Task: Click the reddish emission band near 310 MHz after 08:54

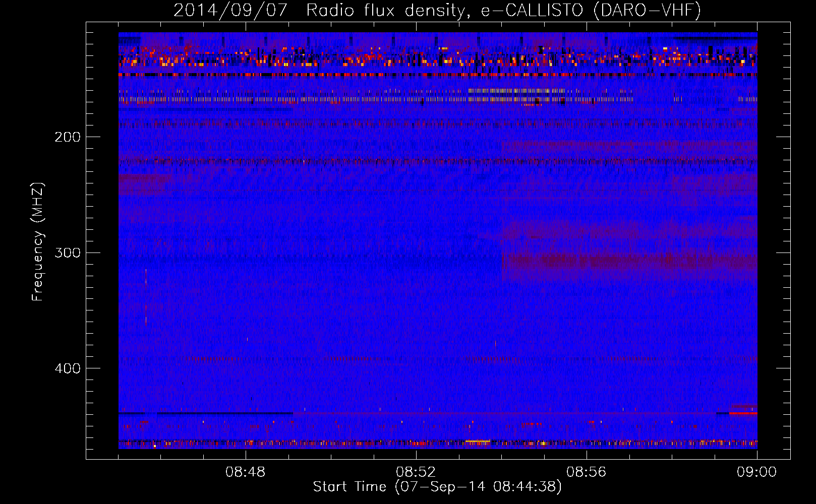Action: (x=629, y=261)
